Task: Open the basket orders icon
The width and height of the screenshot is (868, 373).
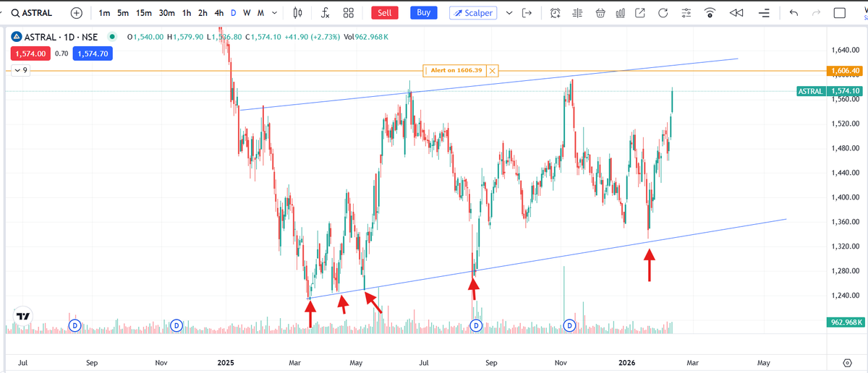Action: [600, 13]
